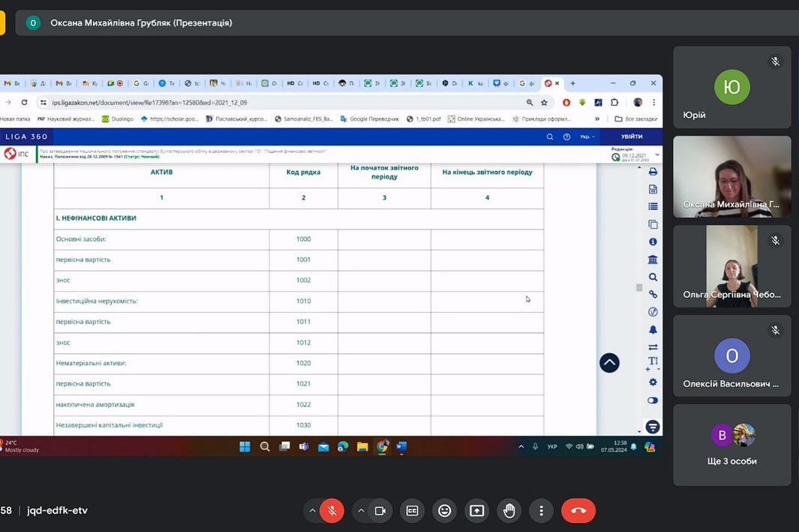Click the scroll-to-top round arrow button
The image size is (799, 532).
[x=609, y=362]
